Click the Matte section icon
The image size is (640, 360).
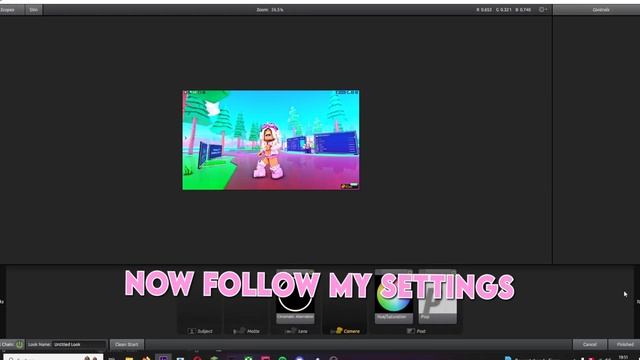point(239,331)
